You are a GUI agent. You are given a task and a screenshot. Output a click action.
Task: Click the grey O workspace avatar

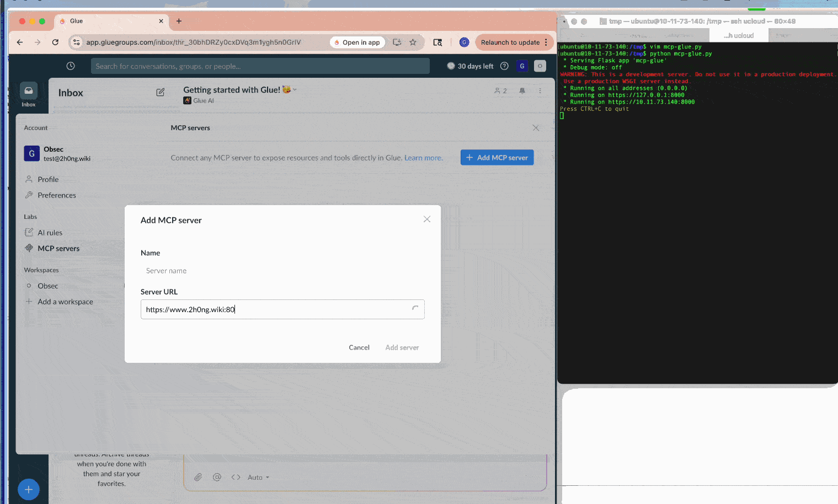[x=540, y=66]
